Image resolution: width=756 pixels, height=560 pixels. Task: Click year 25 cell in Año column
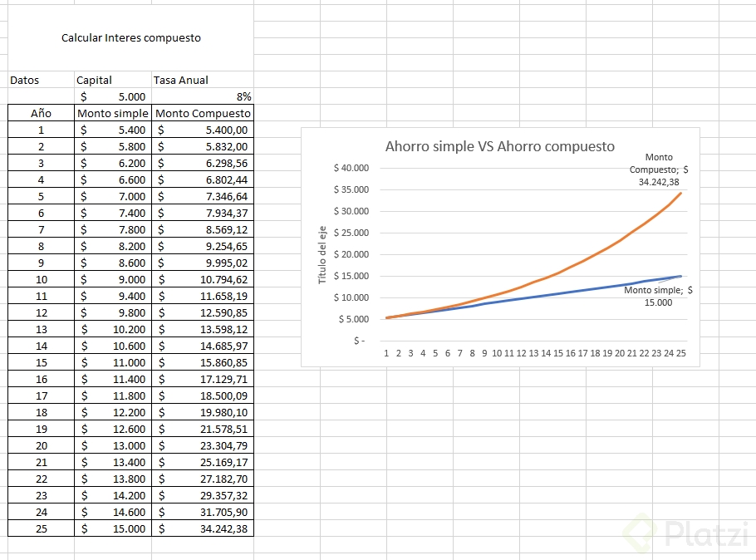point(41,528)
